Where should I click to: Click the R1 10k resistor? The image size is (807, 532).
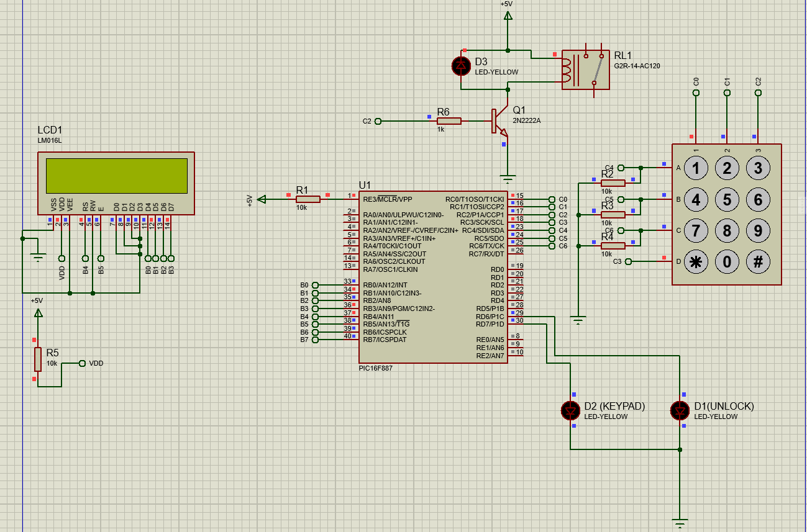(308, 199)
